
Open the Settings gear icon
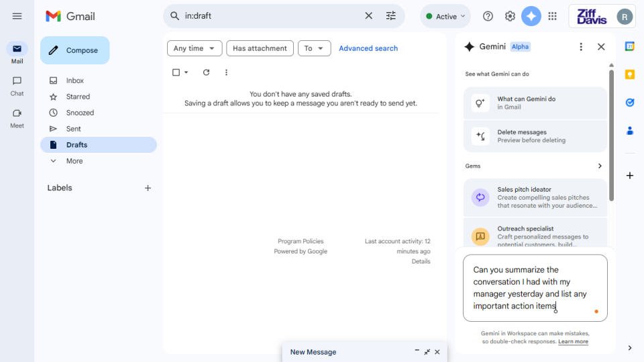click(x=510, y=16)
